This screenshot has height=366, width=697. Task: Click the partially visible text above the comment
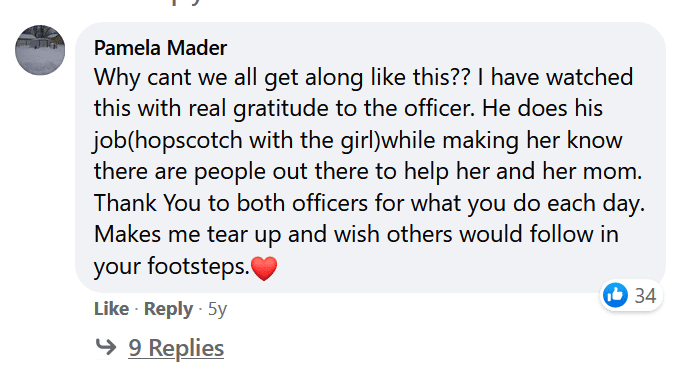point(187,2)
